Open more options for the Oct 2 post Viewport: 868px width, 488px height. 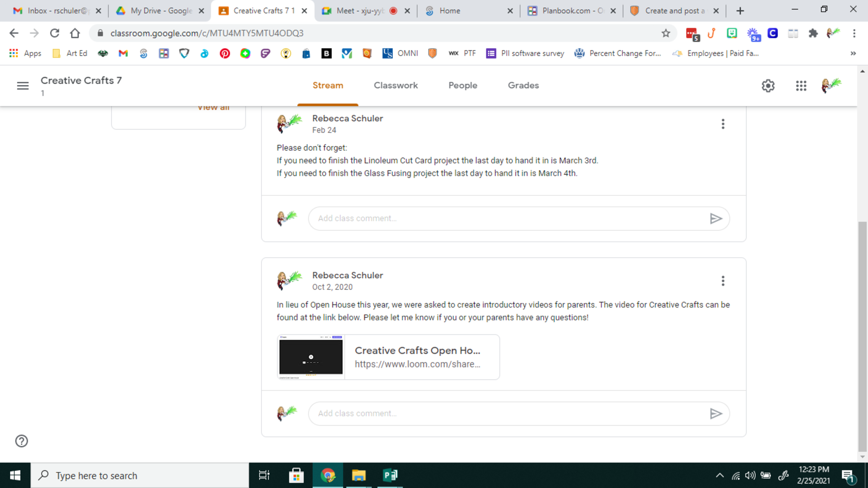(x=723, y=281)
